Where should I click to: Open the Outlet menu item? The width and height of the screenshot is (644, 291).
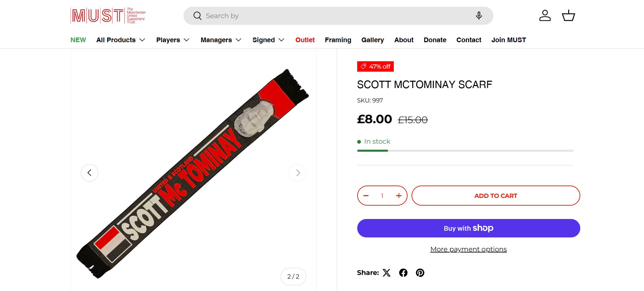[x=305, y=40]
